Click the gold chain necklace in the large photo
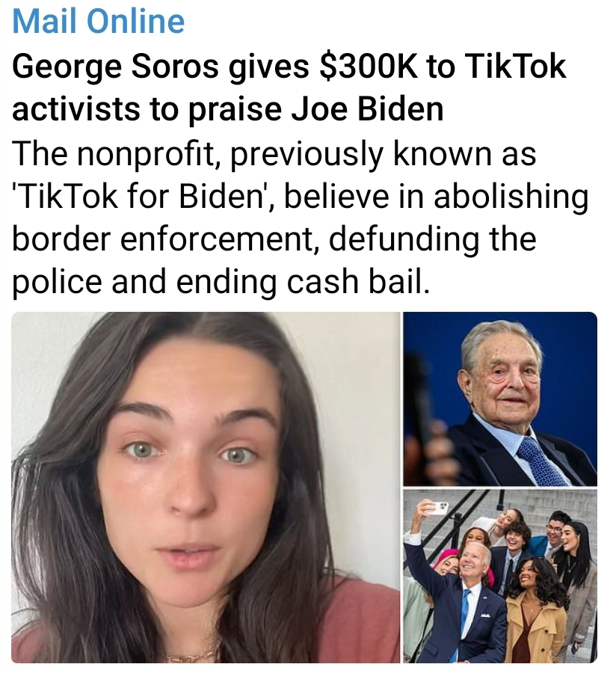 click(190, 656)
